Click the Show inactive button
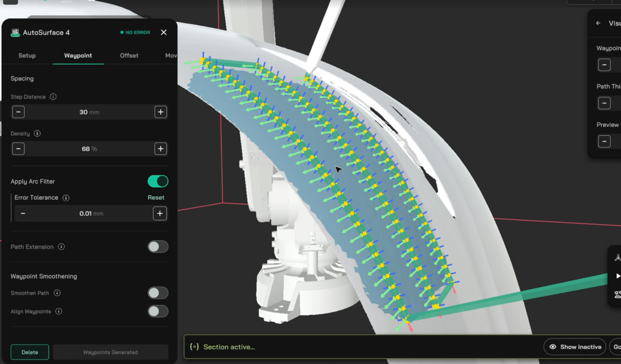Image resolution: width=621 pixels, height=364 pixels. coord(574,346)
